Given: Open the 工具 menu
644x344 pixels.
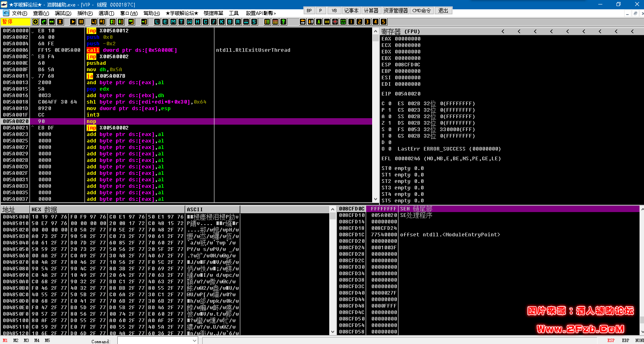Looking at the screenshot, I should pos(234,13).
